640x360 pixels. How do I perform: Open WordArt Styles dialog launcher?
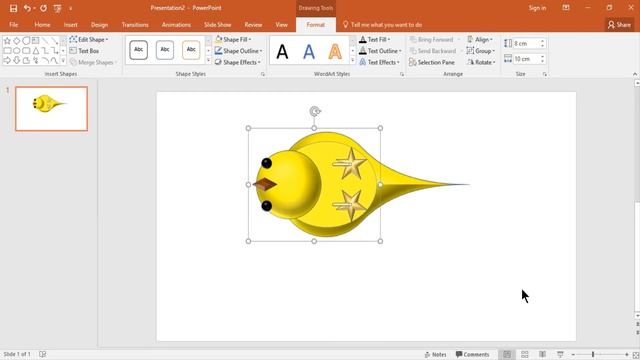click(402, 74)
